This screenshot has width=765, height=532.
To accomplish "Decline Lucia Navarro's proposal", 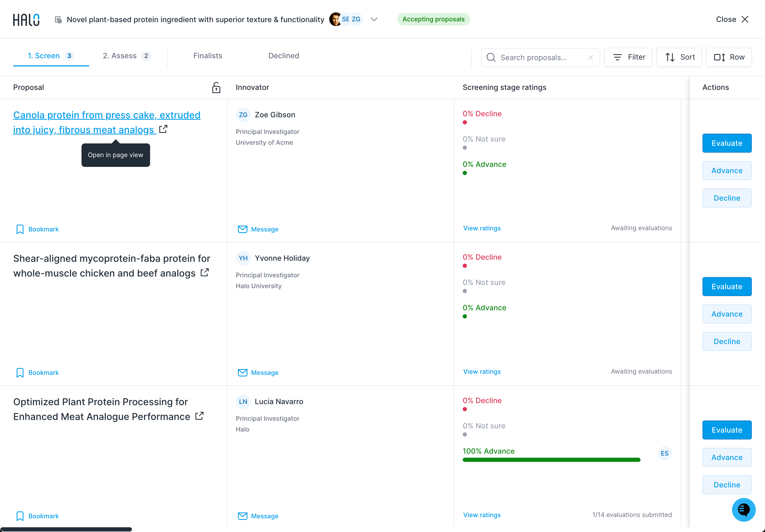I will (727, 485).
